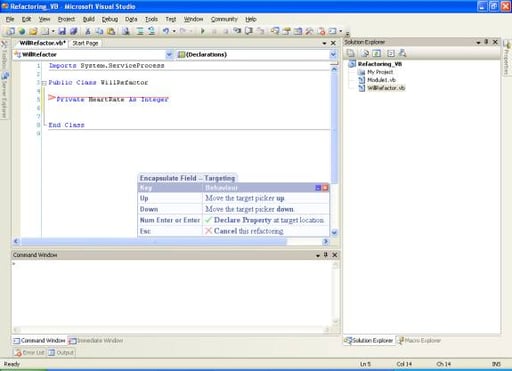512x371 pixels.
Task: Open the Properties side tab on right edge
Action: pyautogui.click(x=506, y=58)
